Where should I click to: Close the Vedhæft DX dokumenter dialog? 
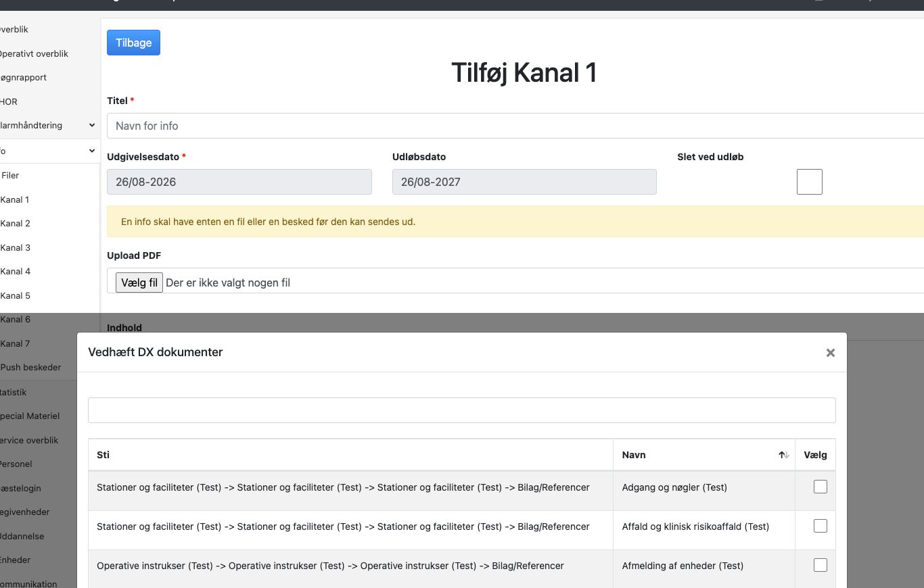831,352
